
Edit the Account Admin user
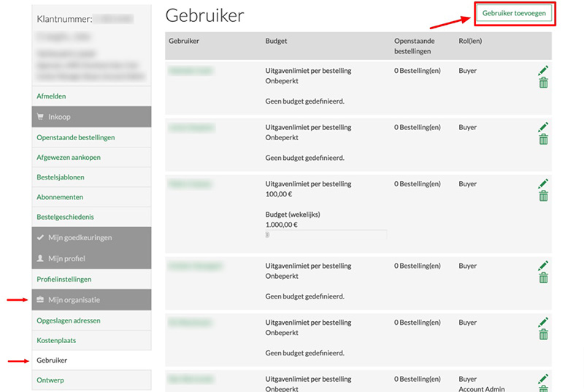[x=543, y=379]
